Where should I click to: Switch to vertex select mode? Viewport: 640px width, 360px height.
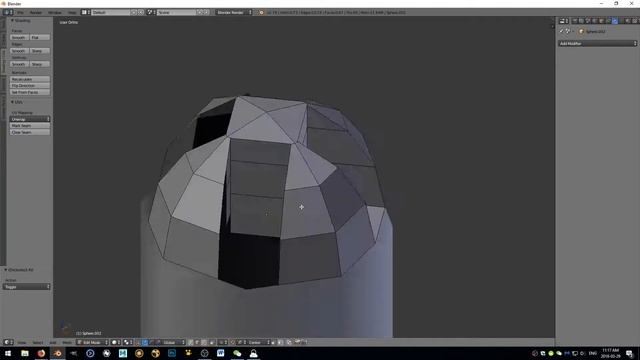[191, 342]
